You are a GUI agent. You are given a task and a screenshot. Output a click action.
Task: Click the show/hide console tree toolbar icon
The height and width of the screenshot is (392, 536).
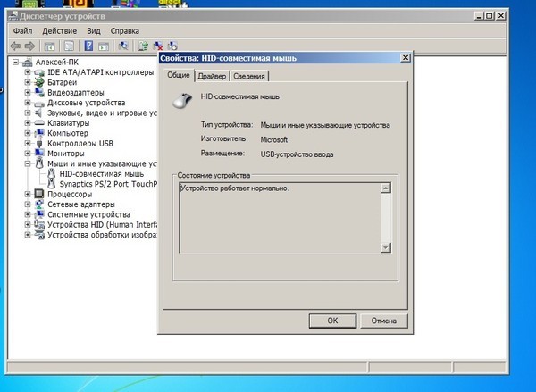click(x=49, y=46)
